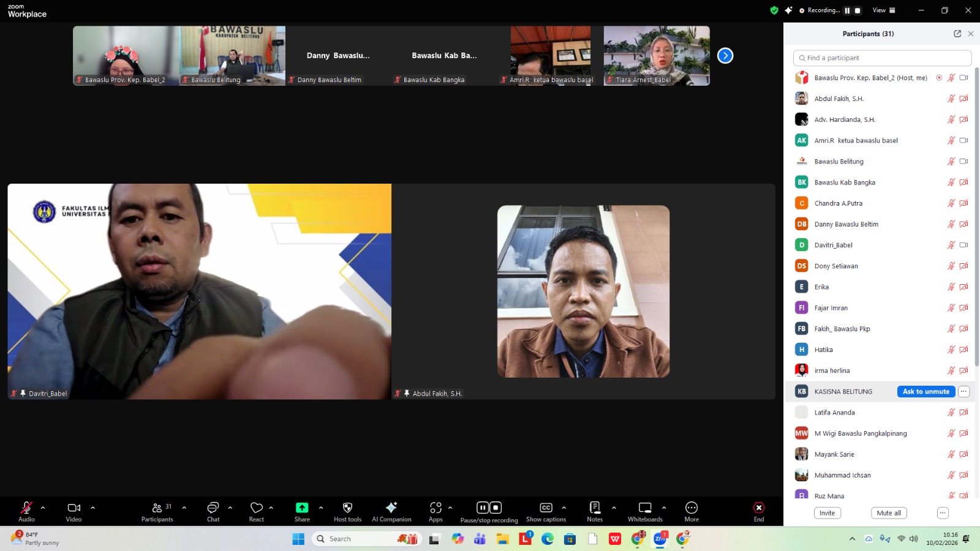
Task: Click the Find a participant field
Action: (882, 58)
